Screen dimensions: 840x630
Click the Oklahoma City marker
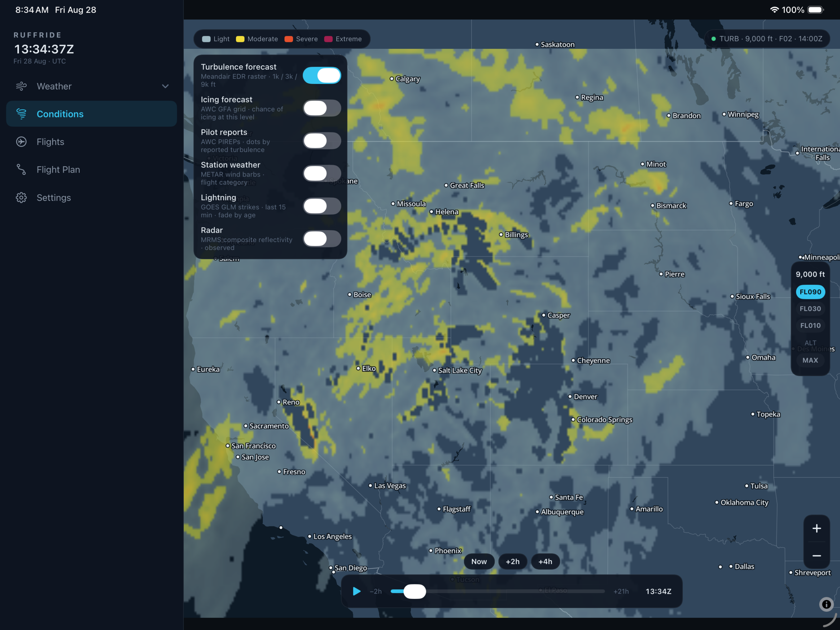pyautogui.click(x=717, y=502)
